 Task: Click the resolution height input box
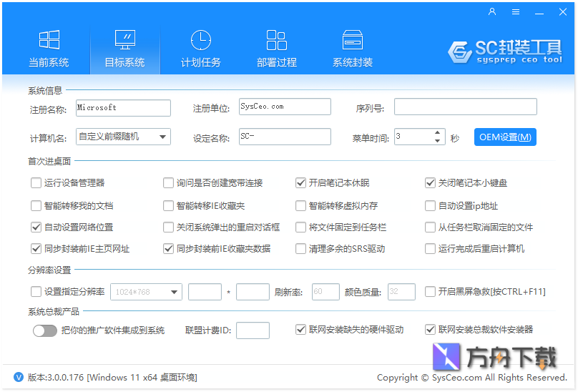(253, 292)
